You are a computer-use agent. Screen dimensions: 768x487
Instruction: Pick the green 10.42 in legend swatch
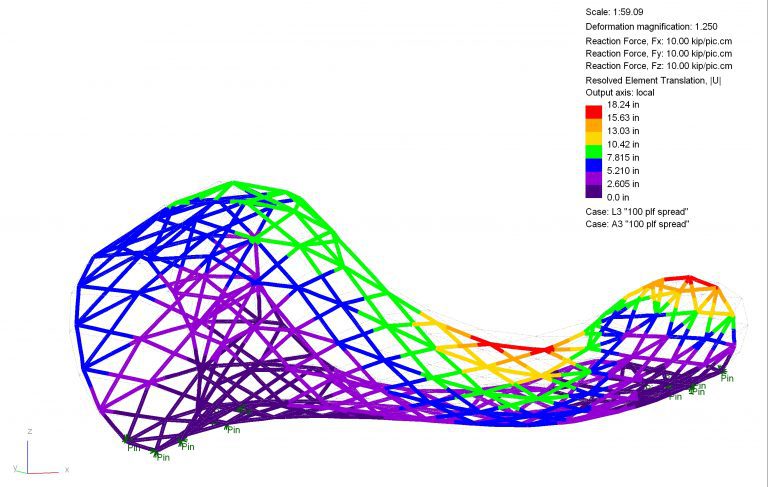click(x=595, y=150)
